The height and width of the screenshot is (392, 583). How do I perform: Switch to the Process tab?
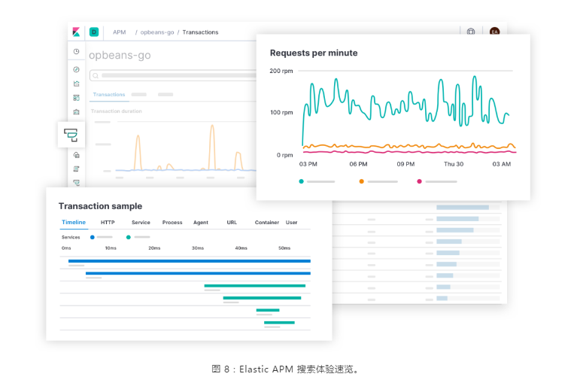[x=172, y=223]
